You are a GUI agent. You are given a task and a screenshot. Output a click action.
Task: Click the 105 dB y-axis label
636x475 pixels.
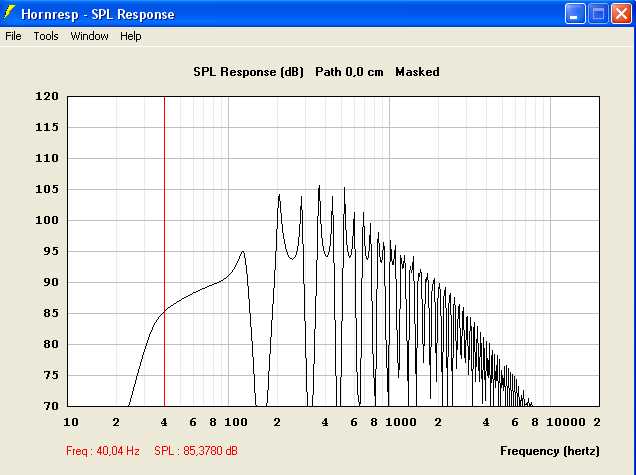pos(47,189)
